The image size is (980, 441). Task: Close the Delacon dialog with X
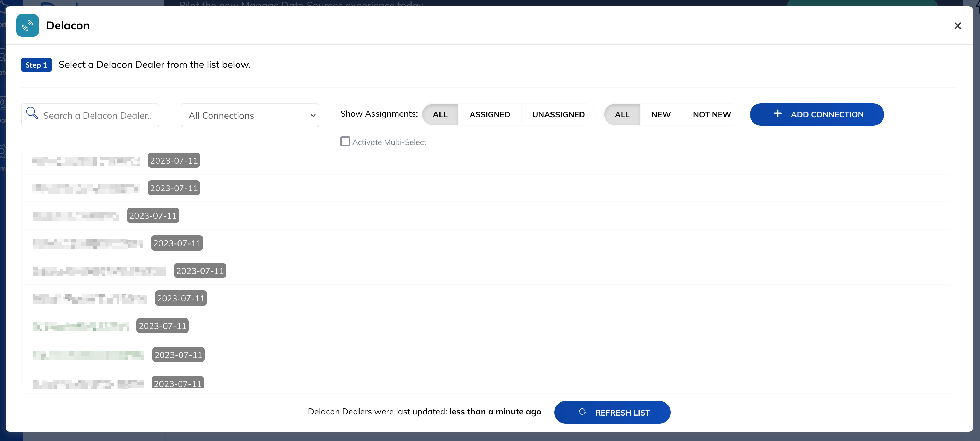[x=958, y=26]
